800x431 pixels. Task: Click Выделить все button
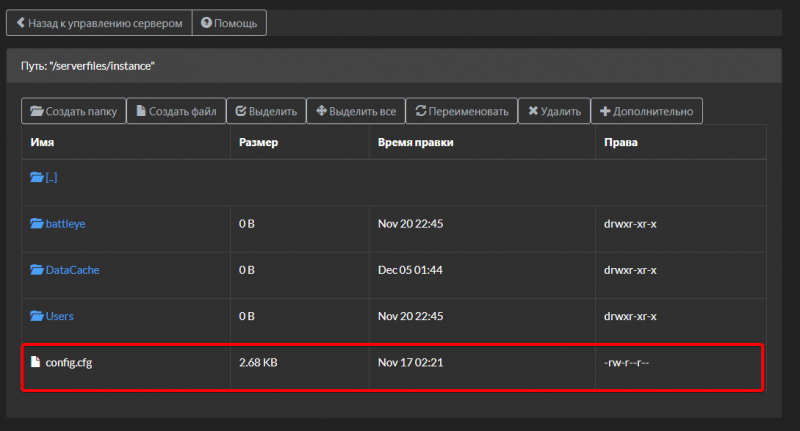point(356,111)
